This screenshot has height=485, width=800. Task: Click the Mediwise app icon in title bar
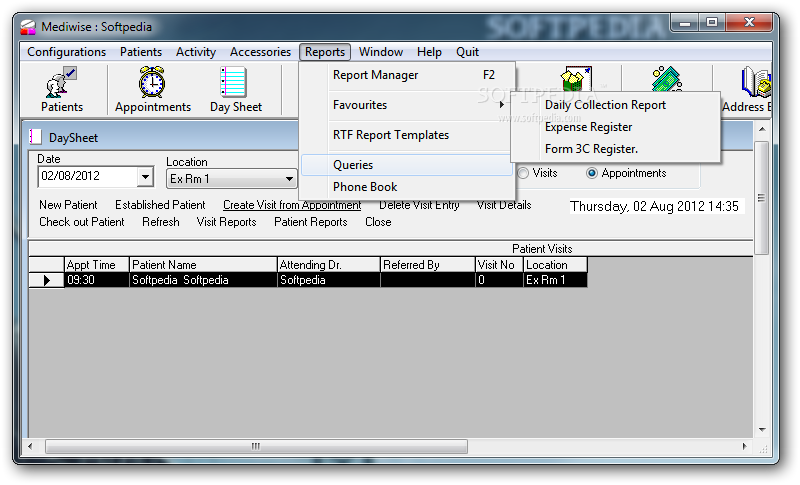[x=29, y=27]
